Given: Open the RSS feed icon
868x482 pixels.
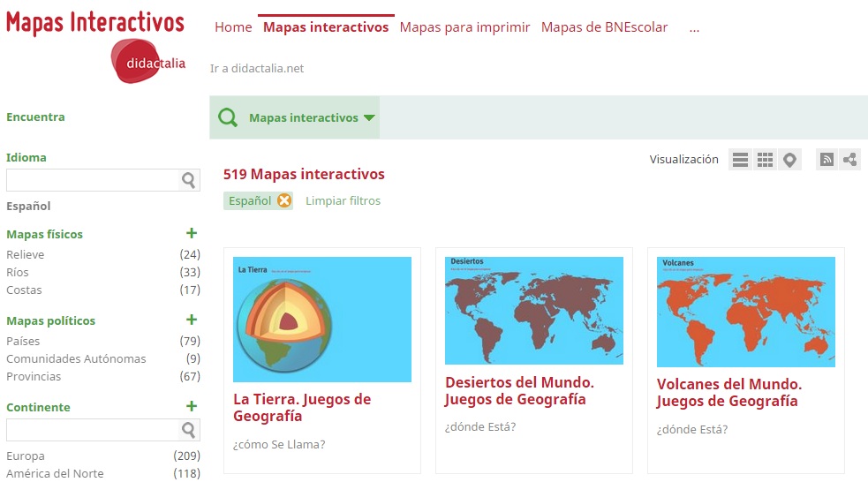Looking at the screenshot, I should pos(826,160).
